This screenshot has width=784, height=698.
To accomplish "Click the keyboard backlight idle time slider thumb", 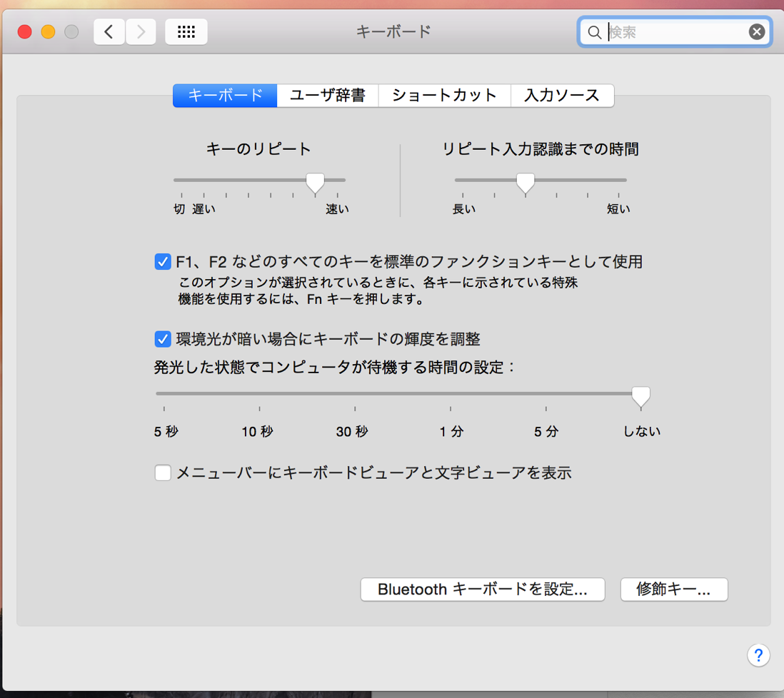I will (x=641, y=397).
